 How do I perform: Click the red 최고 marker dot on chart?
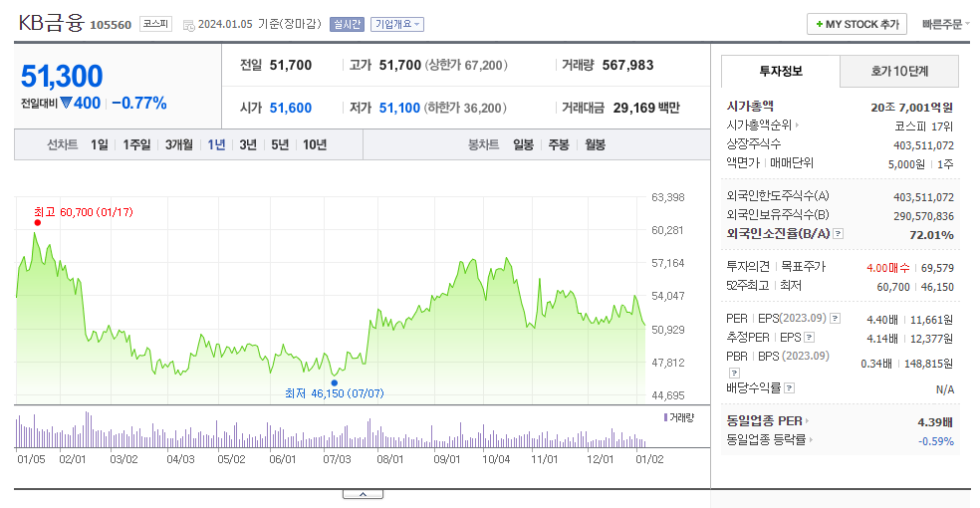(x=38, y=222)
